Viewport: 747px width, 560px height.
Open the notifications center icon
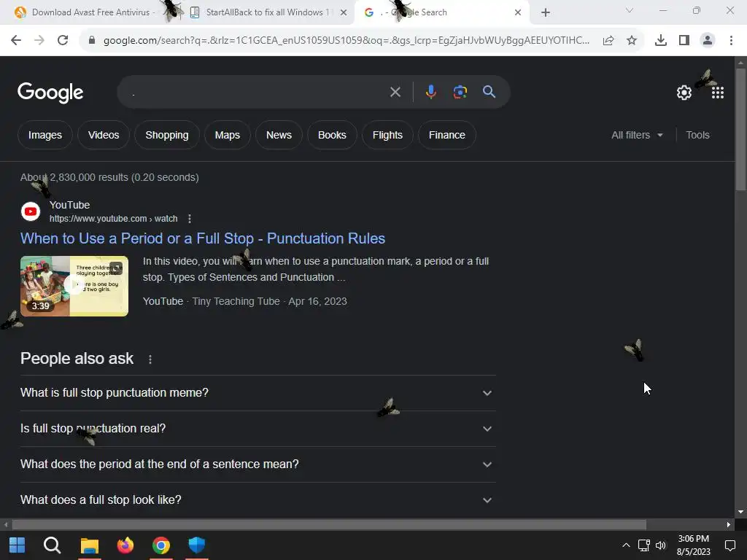click(x=729, y=545)
